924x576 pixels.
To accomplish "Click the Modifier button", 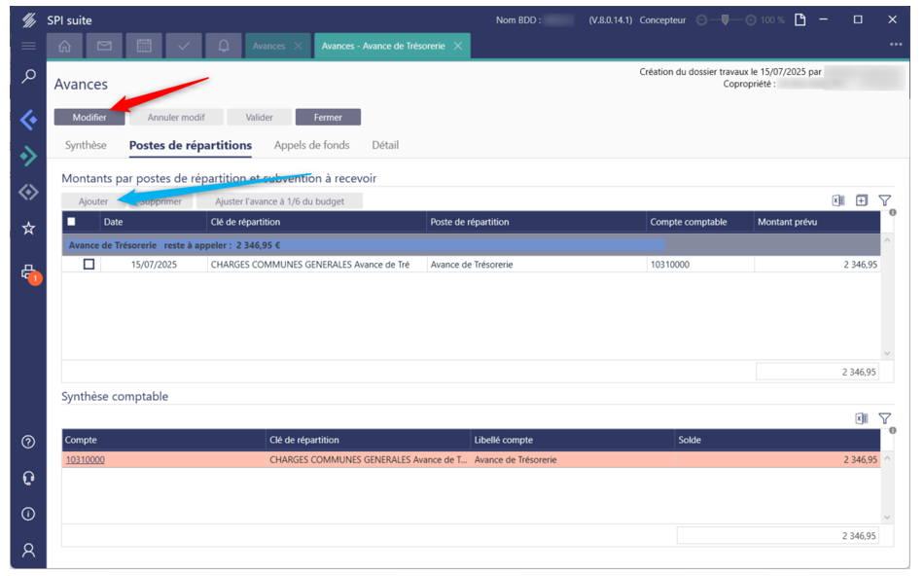I will (89, 118).
